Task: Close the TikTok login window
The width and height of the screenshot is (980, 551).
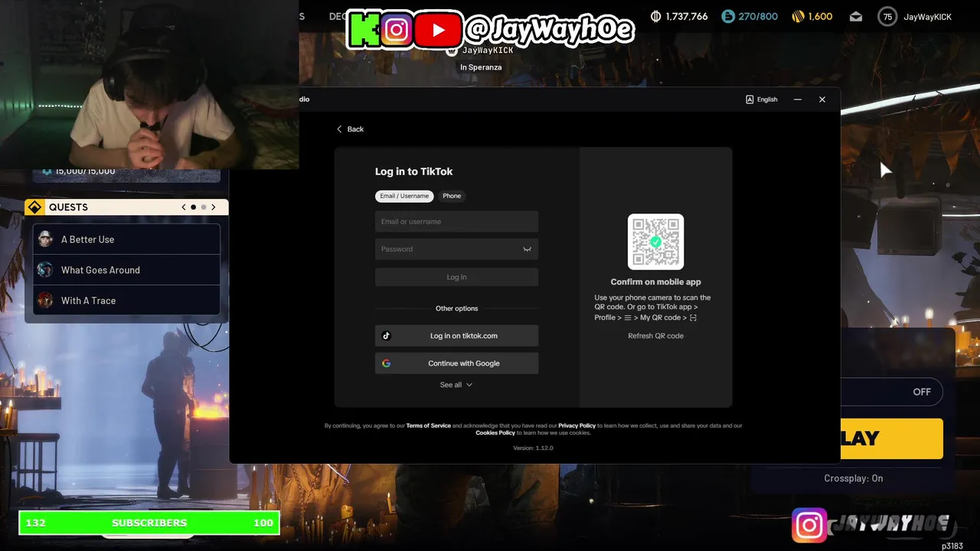Action: (x=822, y=99)
